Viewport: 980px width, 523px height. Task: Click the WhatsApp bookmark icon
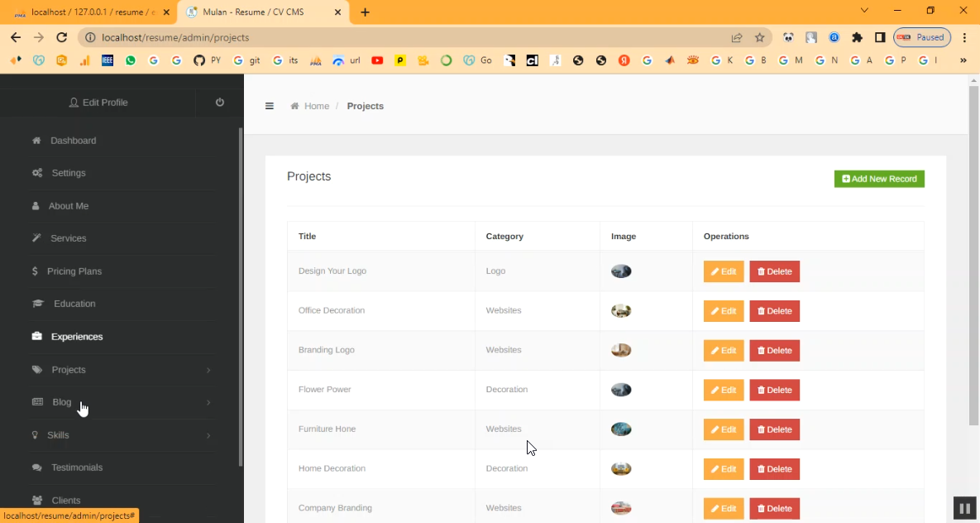point(131,60)
